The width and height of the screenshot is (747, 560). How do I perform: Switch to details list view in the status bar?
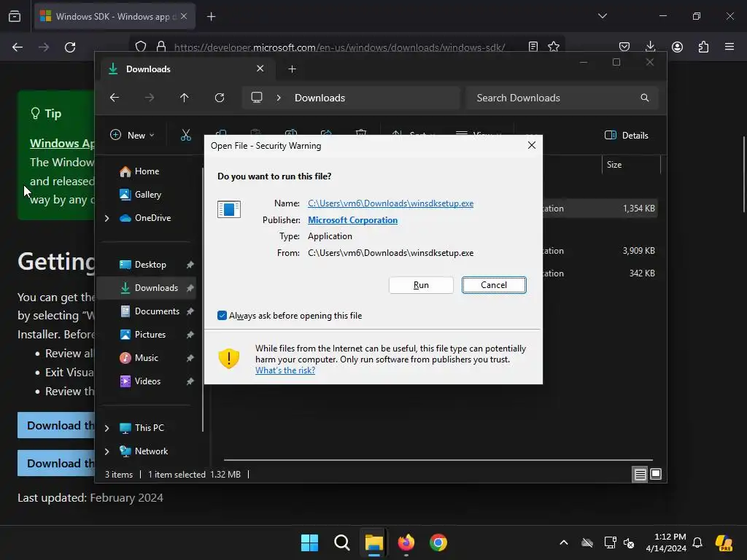coord(640,474)
